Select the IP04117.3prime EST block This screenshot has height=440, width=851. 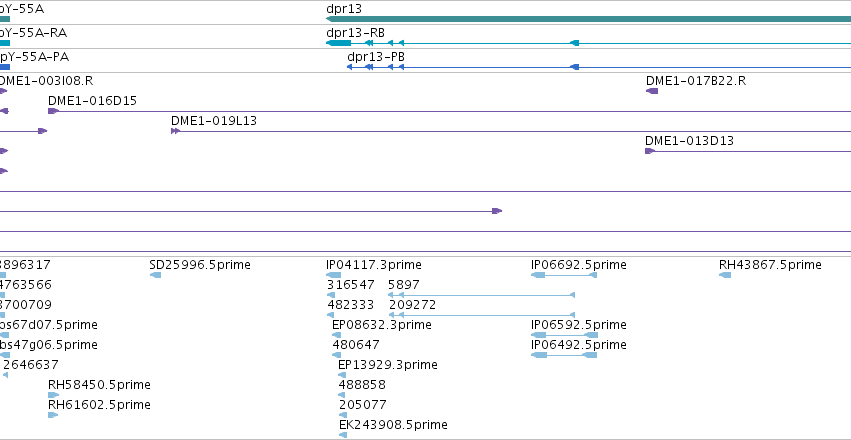pos(333,275)
